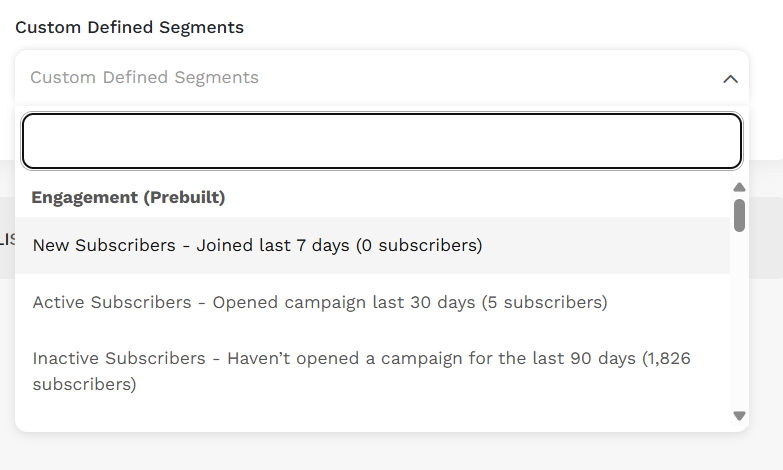783x470 pixels.
Task: Click the Custom Defined Segments field label
Action: [x=129, y=27]
